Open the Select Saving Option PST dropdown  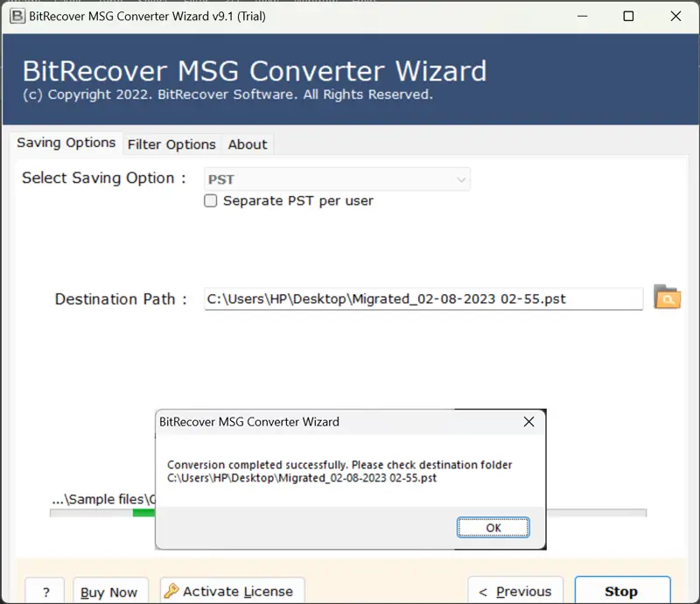[337, 179]
